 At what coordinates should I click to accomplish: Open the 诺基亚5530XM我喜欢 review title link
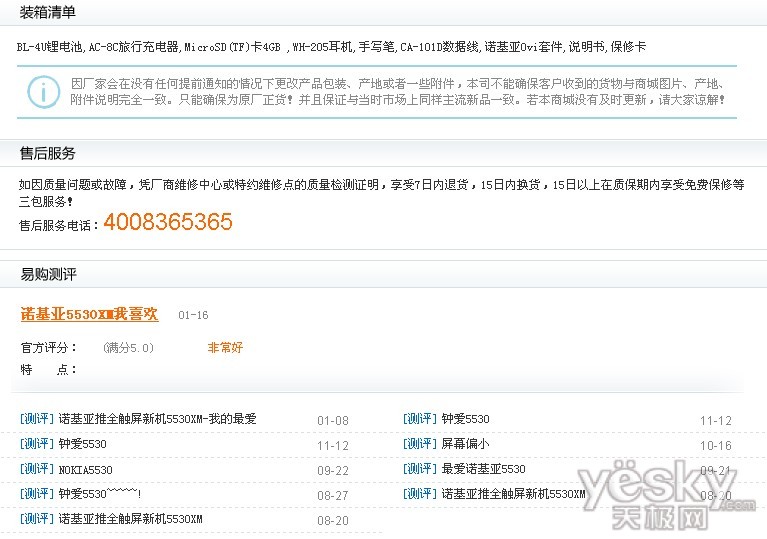click(x=90, y=314)
